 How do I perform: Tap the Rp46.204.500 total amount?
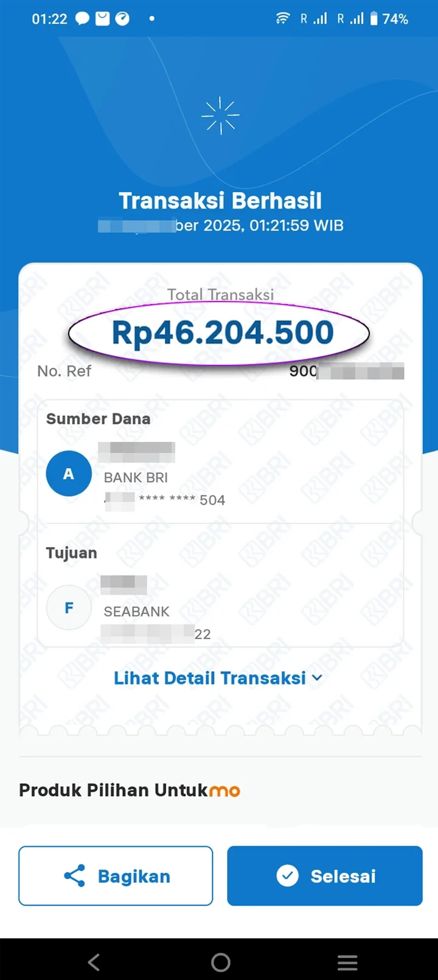222,333
